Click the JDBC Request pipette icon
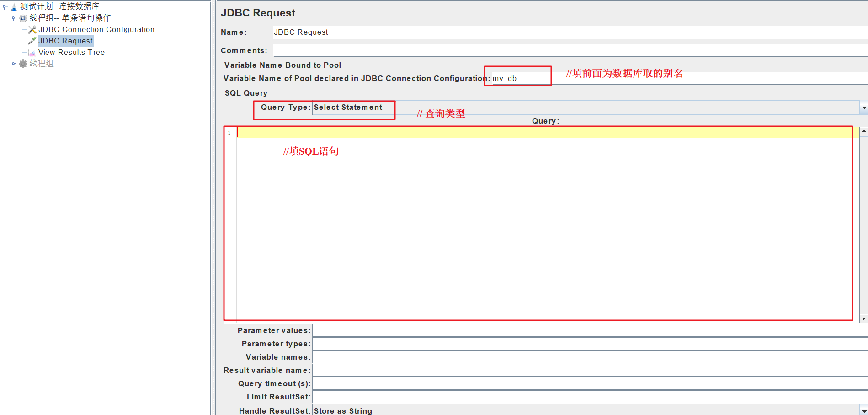The image size is (868, 415). (x=32, y=41)
